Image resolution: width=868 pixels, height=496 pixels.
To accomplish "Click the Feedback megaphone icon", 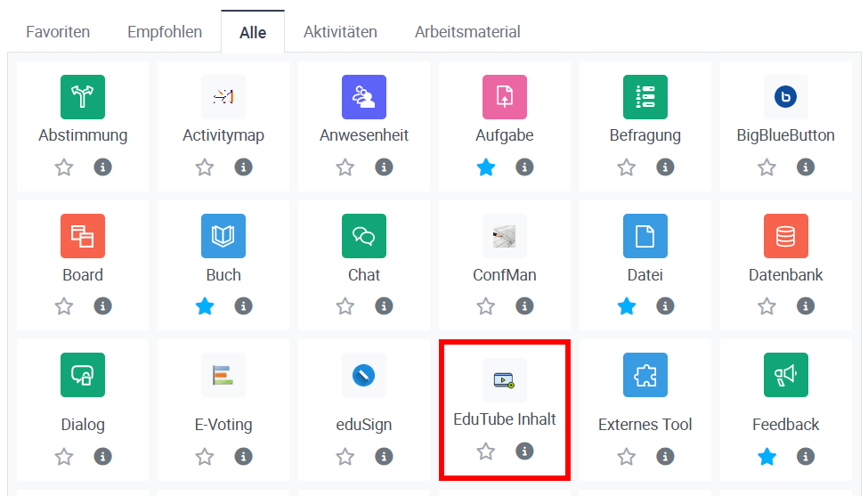I will pyautogui.click(x=785, y=375).
